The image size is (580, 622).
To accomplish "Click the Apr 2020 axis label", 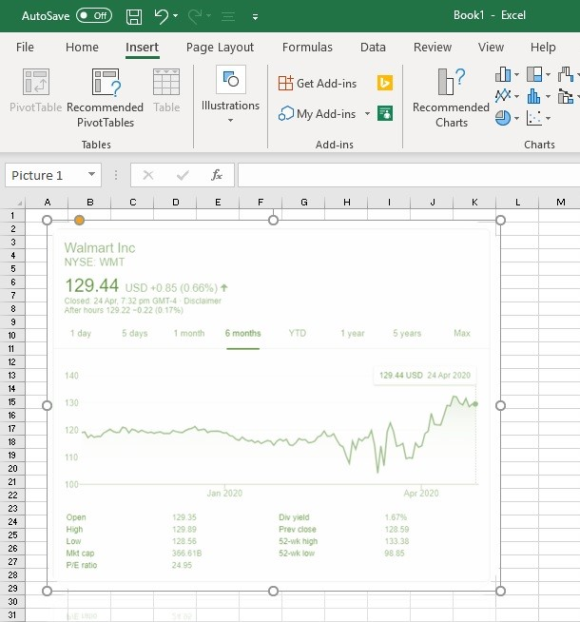I will [421, 493].
